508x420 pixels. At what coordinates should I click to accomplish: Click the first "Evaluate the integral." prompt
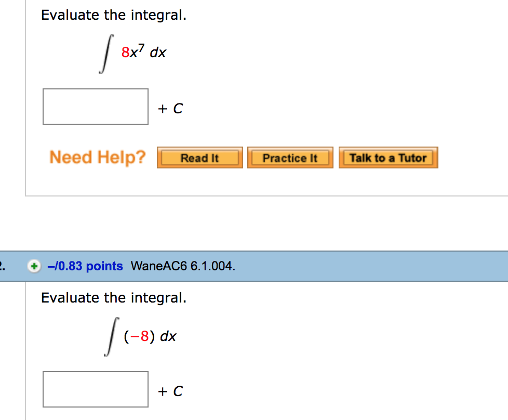114,15
